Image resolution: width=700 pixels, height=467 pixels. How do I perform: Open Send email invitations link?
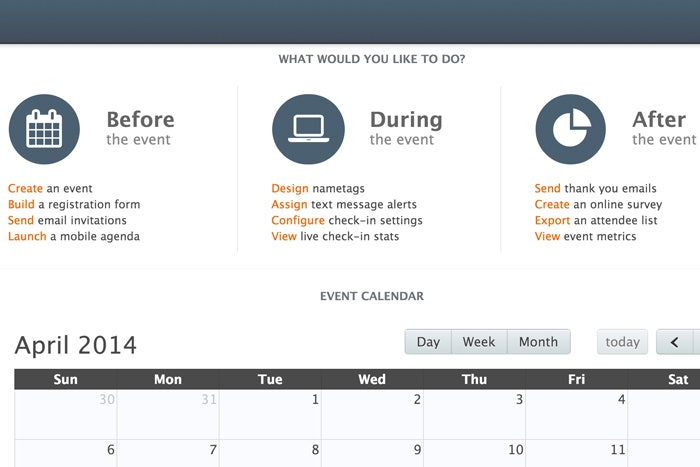pos(21,221)
